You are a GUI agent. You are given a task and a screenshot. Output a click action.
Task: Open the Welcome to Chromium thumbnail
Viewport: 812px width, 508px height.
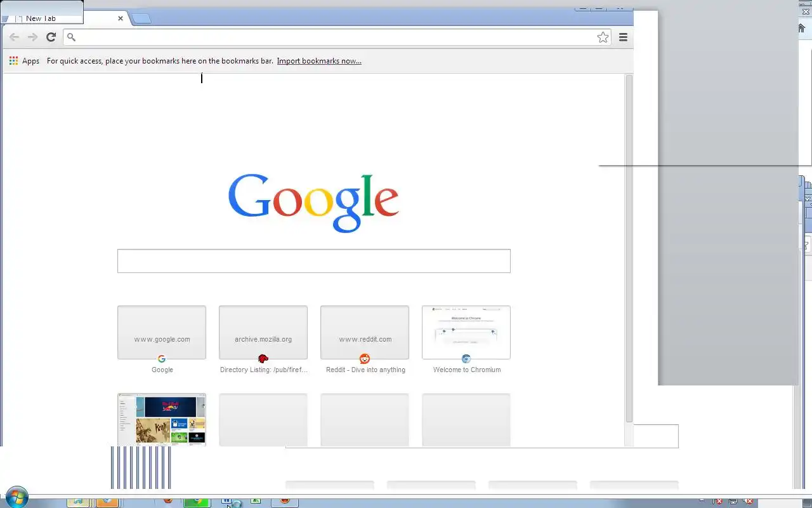[x=466, y=332]
